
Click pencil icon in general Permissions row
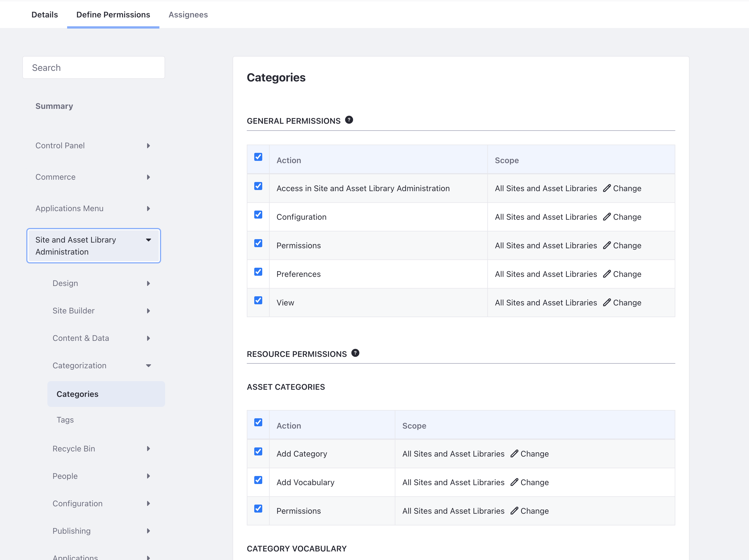pyautogui.click(x=606, y=245)
